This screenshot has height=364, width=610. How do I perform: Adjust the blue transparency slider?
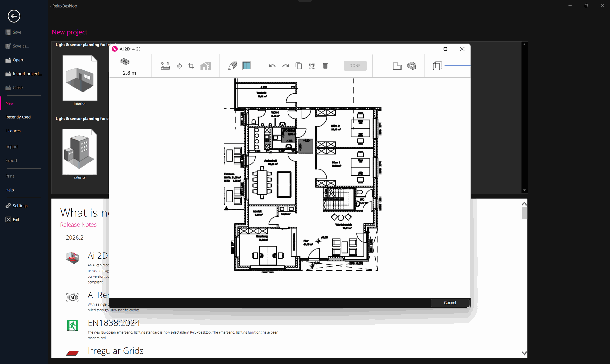point(457,66)
